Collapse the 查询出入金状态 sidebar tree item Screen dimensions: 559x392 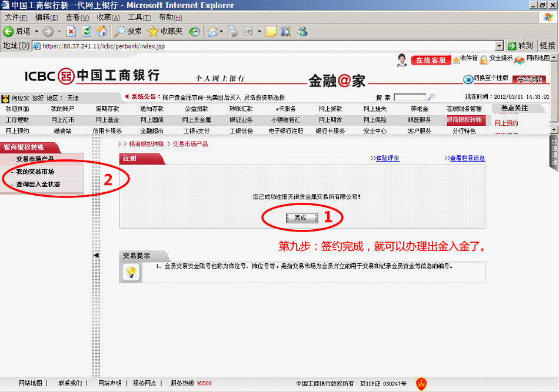point(12,185)
